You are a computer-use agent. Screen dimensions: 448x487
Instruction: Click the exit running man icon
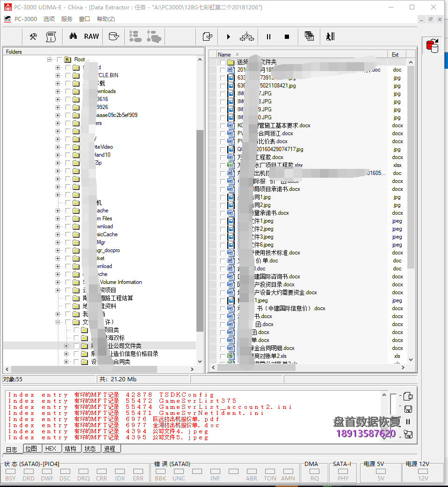330,36
